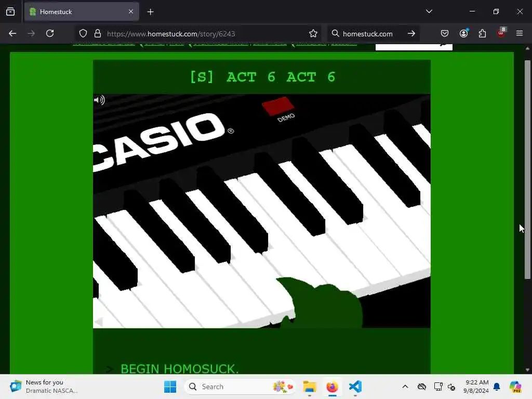The height and width of the screenshot is (399, 532).
Task: Click the homestuck.com search box
Action: pos(367,34)
